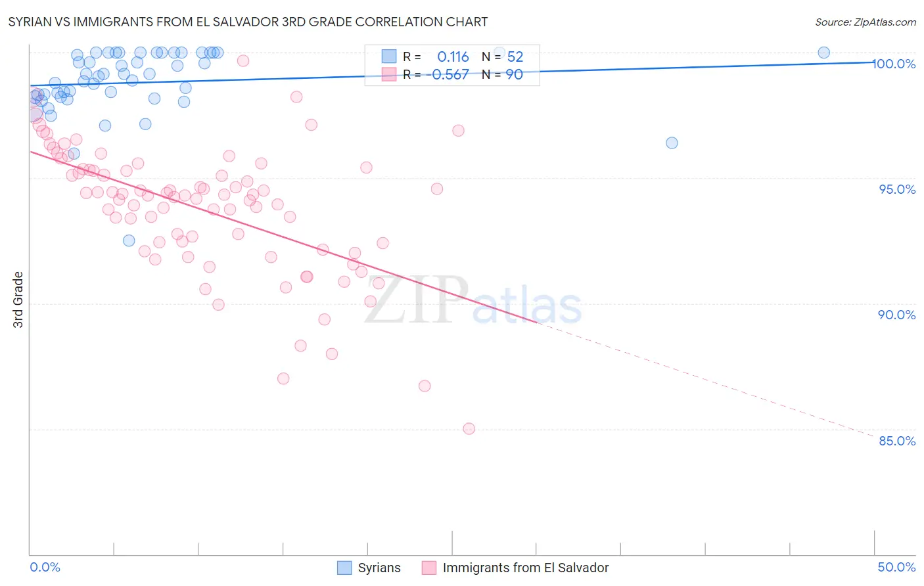Screen dimensions: 924x586
Task: Click the 85.0% y-axis label
Action: (897, 441)
